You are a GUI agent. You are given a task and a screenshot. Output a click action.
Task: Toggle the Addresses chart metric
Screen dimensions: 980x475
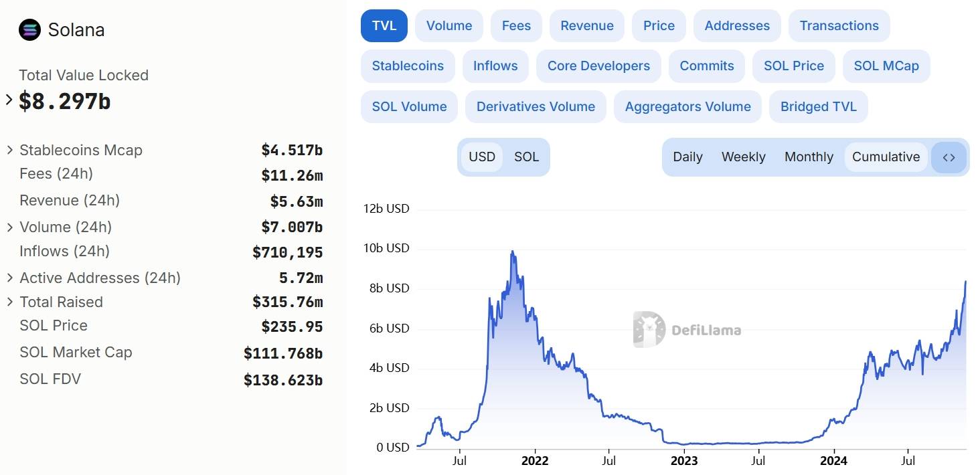[737, 26]
